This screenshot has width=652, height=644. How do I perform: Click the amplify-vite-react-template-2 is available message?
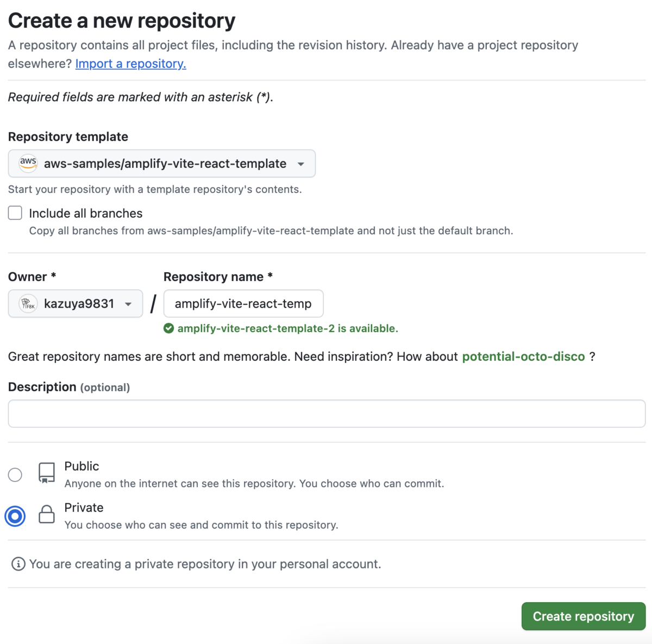click(x=287, y=328)
